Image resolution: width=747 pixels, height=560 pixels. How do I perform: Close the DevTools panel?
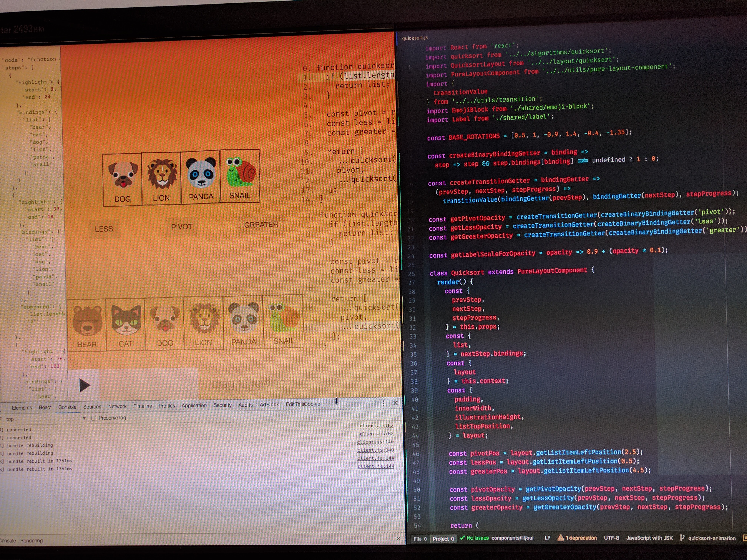(x=395, y=403)
